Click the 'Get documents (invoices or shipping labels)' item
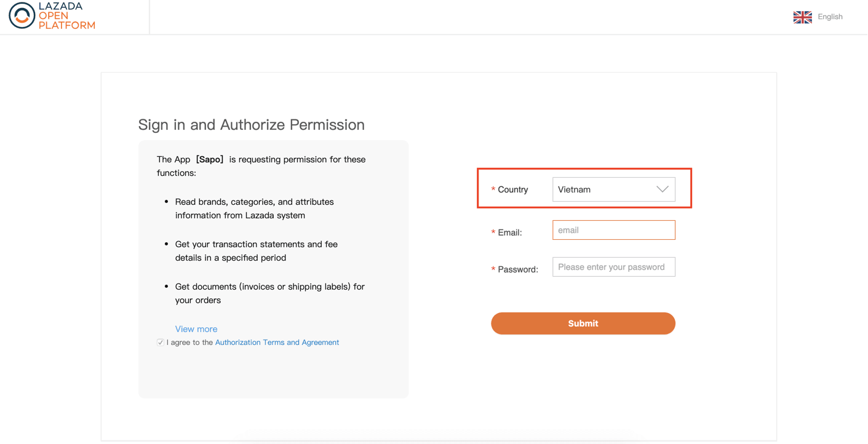The width and height of the screenshot is (868, 444). click(269, 293)
